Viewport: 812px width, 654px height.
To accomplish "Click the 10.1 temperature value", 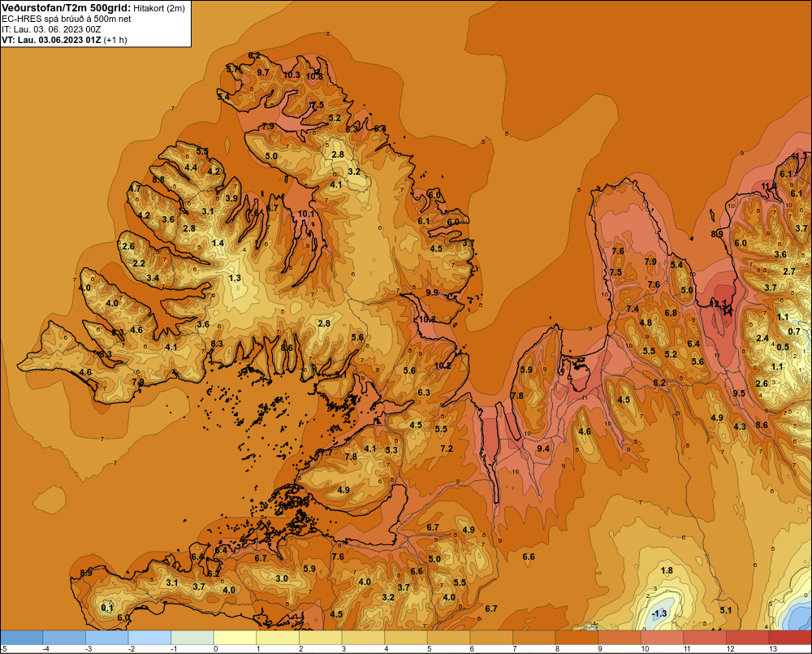I will [306, 214].
